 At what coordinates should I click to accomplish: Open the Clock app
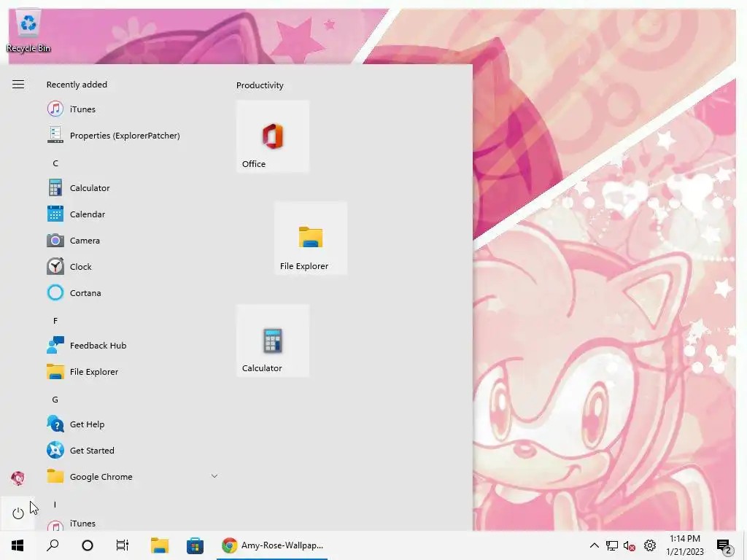tap(131, 266)
